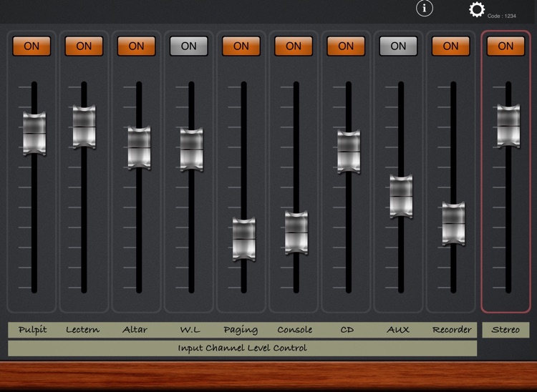Enable the W.L channel ON button
The height and width of the screenshot is (392, 537).
[189, 46]
